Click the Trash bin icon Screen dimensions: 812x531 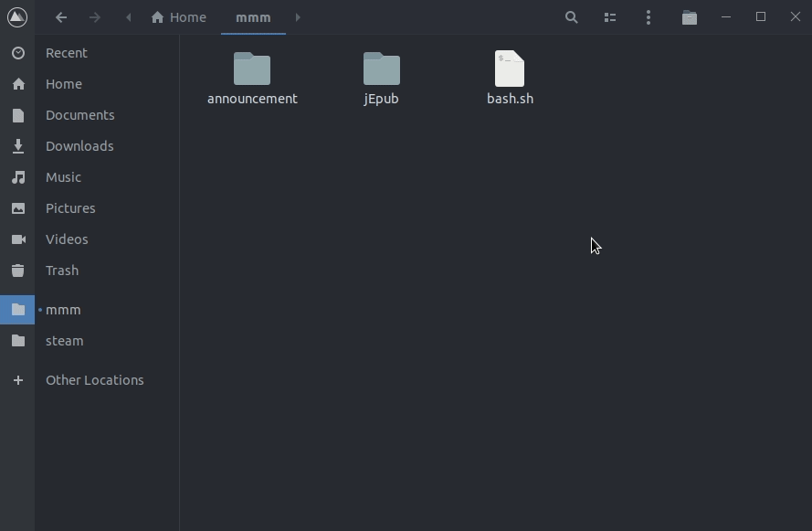[18, 271]
